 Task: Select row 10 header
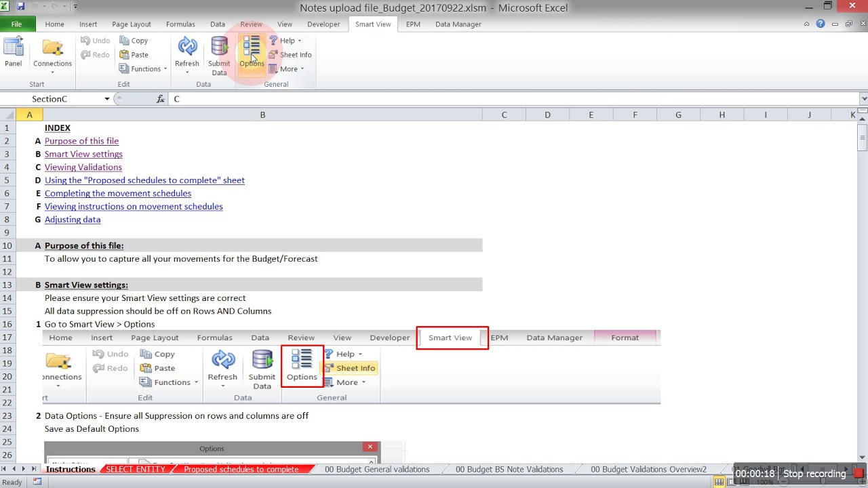(x=7, y=245)
